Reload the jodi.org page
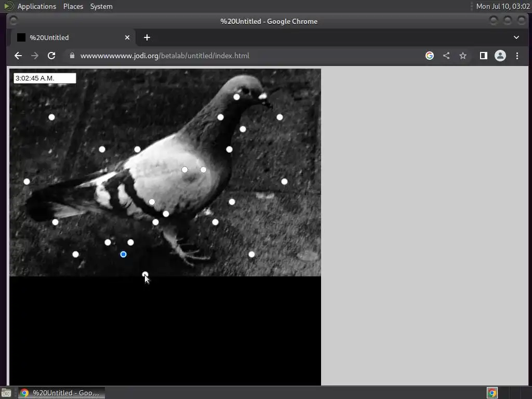Screen dimensions: 532x399 pyautogui.click(x=51, y=56)
